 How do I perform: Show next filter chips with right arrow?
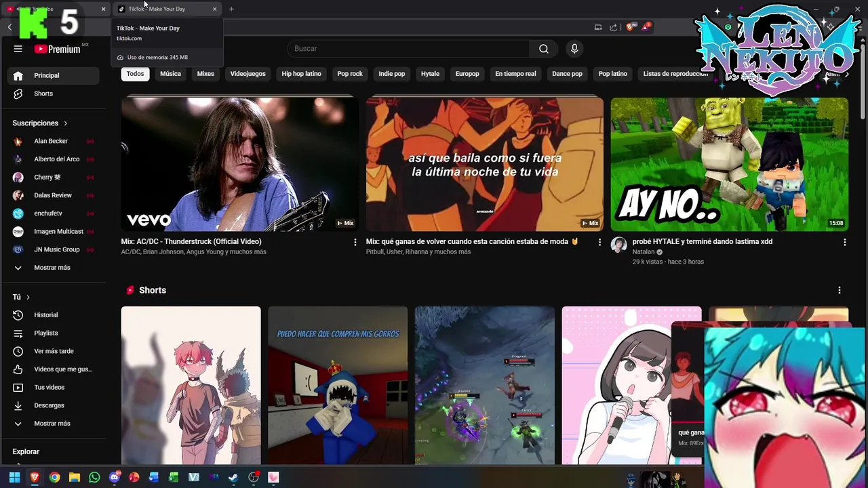[846, 74]
